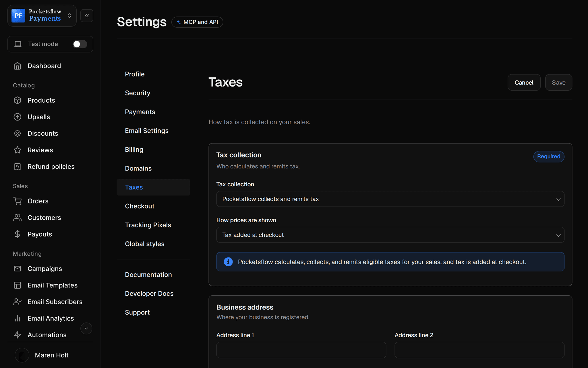This screenshot has width=588, height=368.
Task: Open the How prices are shown dropdown
Action: point(390,235)
